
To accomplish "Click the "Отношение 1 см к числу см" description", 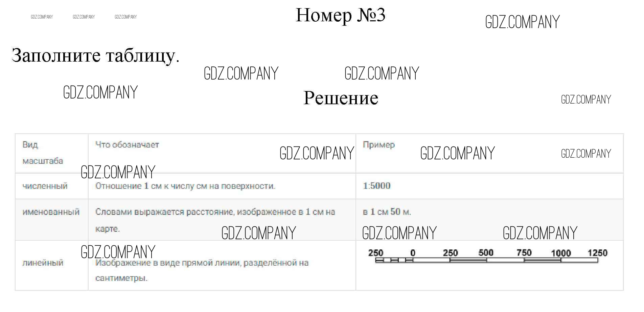I will 185,186.
